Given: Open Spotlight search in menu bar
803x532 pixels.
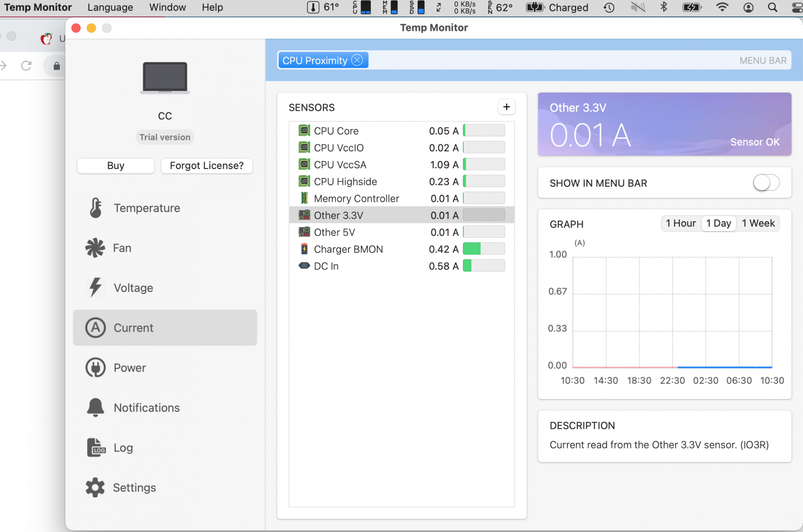Looking at the screenshot, I should 772,7.
